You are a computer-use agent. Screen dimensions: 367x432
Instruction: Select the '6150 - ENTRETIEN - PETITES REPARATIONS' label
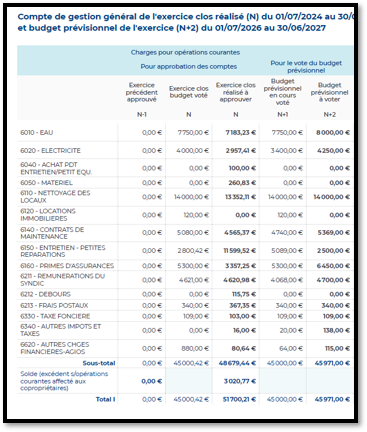click(x=63, y=251)
